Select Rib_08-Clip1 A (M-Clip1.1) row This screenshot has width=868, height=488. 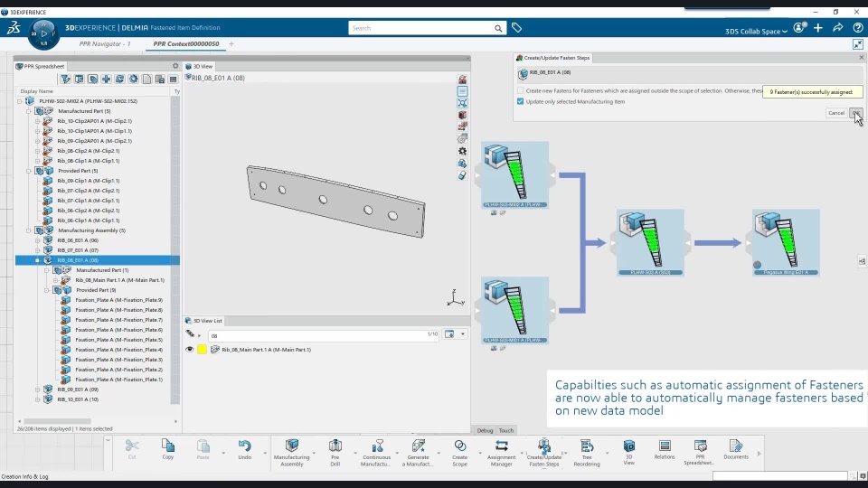pyautogui.click(x=88, y=161)
